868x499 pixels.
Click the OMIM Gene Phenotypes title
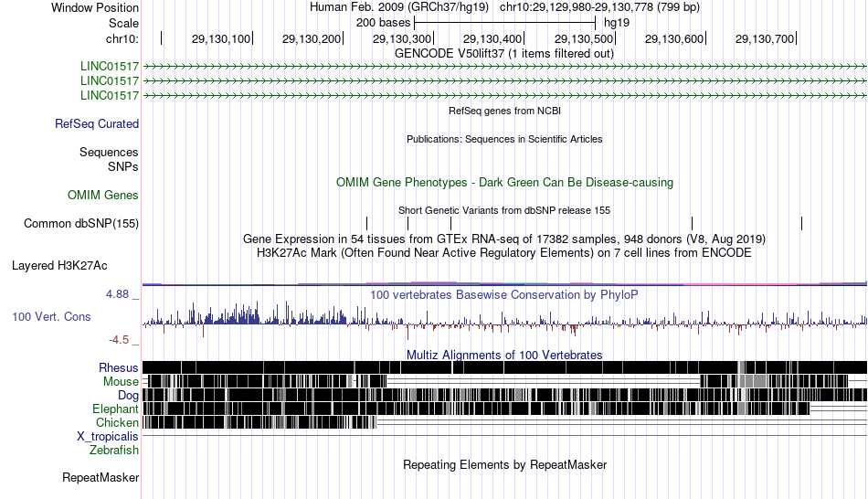click(x=504, y=182)
